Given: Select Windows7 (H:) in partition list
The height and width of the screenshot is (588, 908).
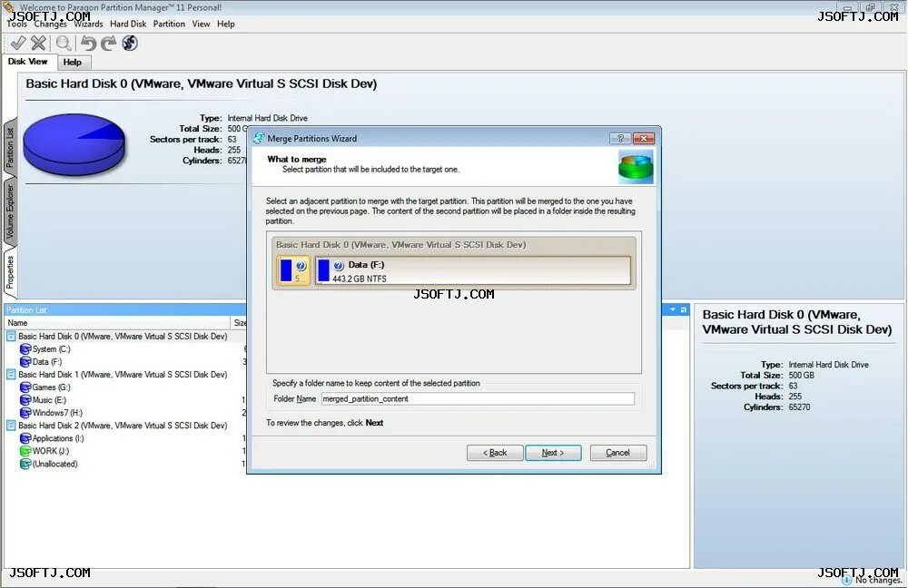Looking at the screenshot, I should click(57, 413).
